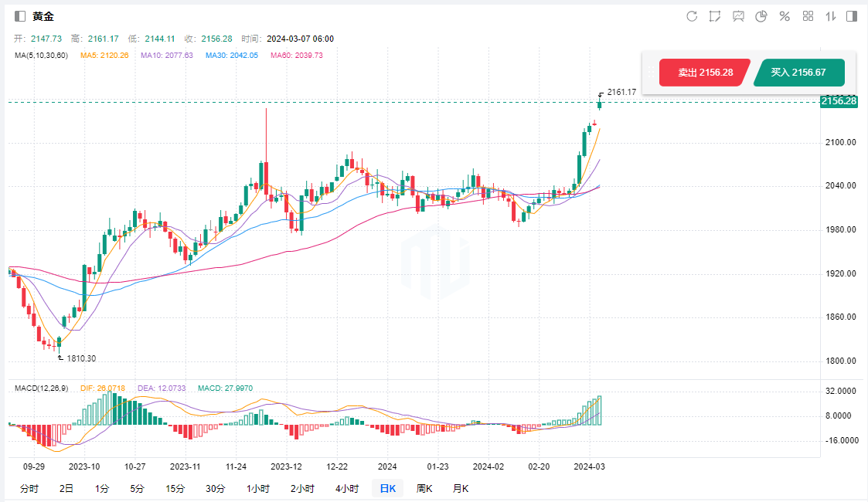Click the pie chart icon

[761, 16]
